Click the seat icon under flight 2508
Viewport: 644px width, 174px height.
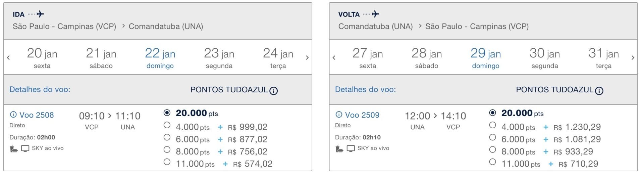[14, 148]
